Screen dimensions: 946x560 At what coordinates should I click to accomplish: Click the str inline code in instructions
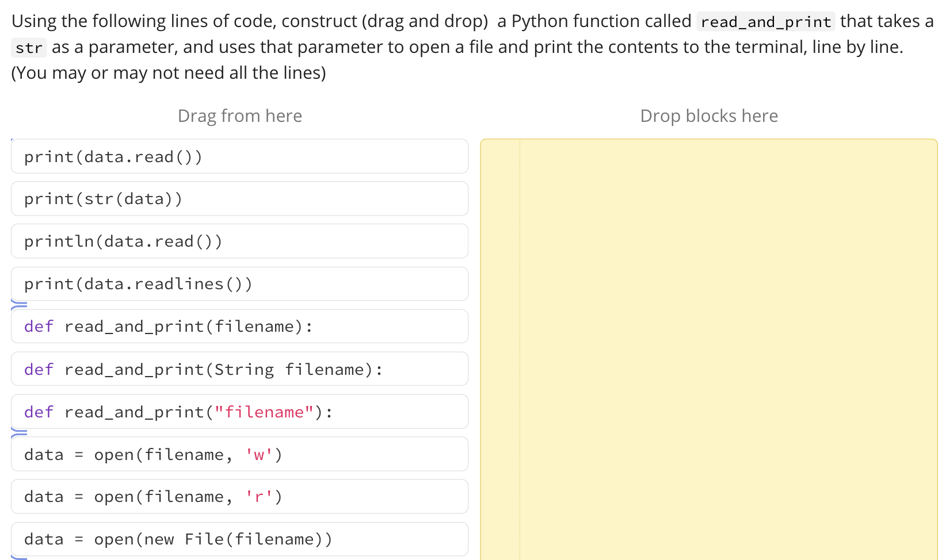coord(28,48)
